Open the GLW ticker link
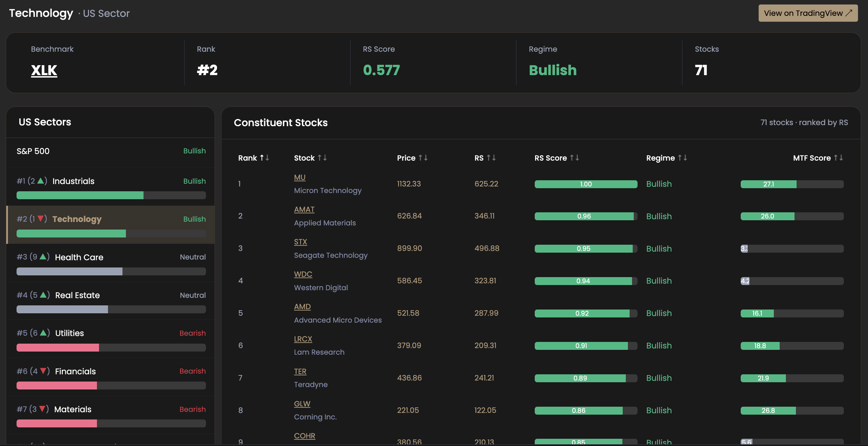The width and height of the screenshot is (868, 446). click(302, 404)
